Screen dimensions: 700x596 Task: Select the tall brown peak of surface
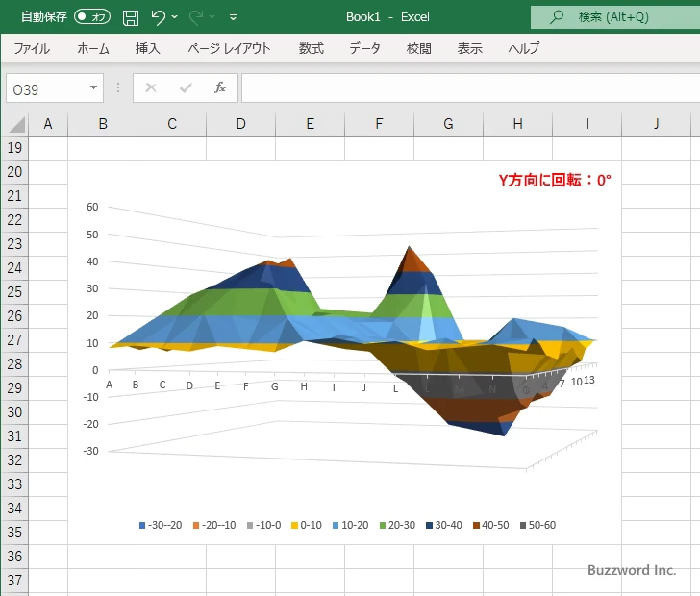point(413,261)
